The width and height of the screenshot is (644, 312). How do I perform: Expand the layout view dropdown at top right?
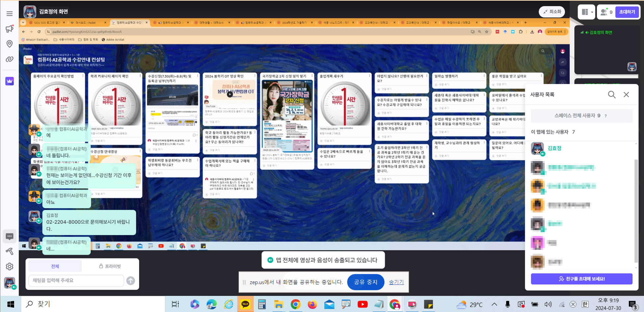[x=586, y=12]
